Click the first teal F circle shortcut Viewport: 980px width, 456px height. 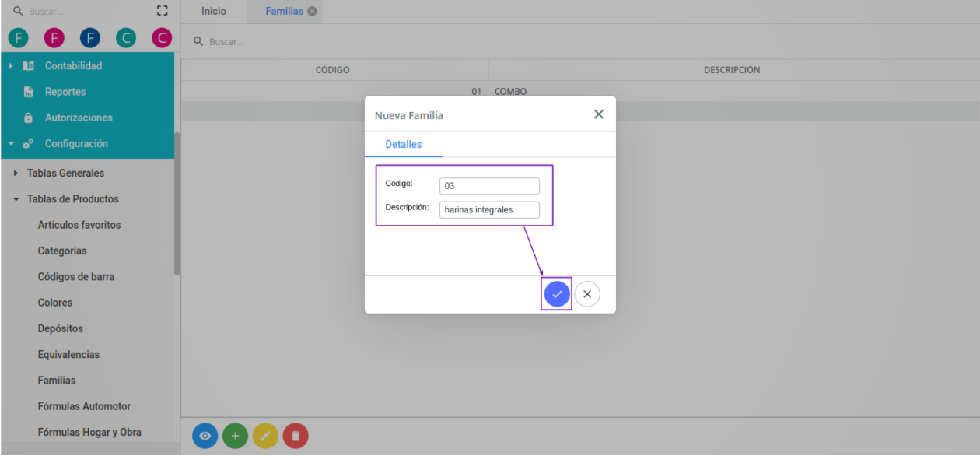18,37
